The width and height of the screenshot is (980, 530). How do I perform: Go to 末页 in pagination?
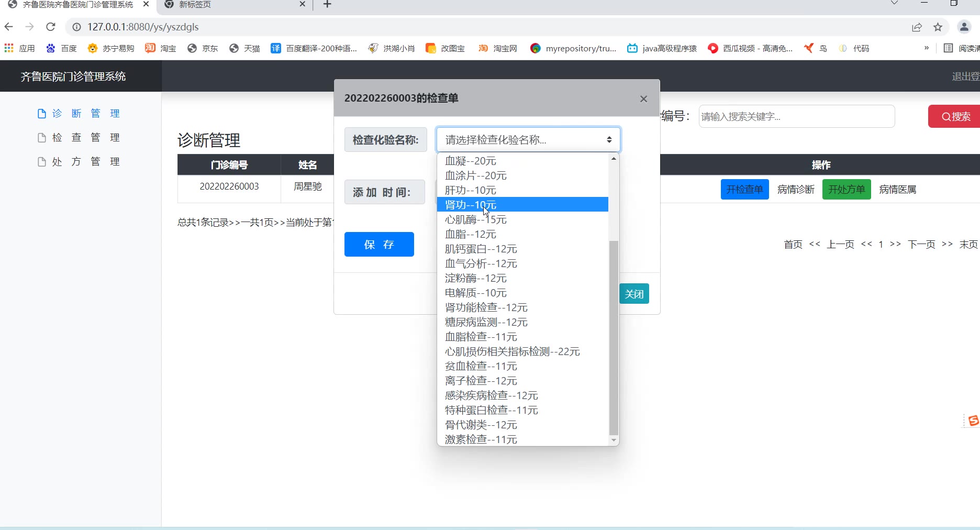968,245
